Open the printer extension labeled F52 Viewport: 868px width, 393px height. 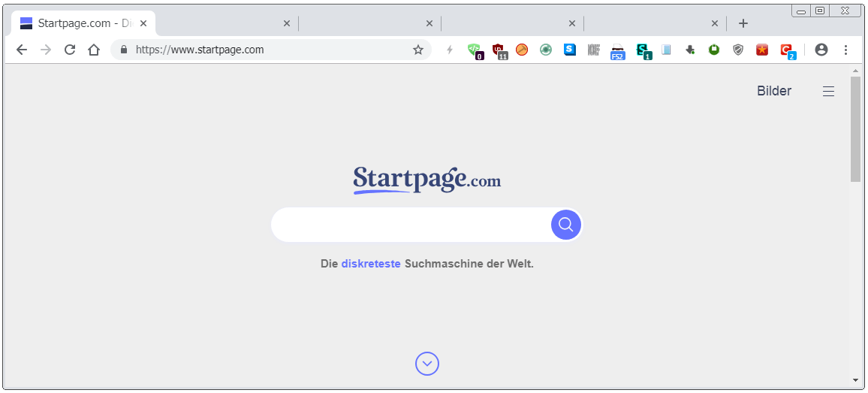tap(618, 50)
